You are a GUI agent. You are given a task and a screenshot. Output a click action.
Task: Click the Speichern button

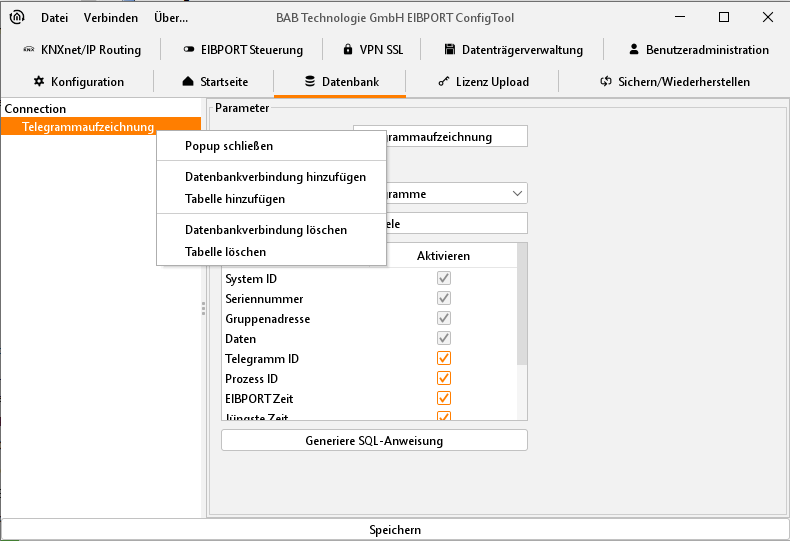(395, 530)
